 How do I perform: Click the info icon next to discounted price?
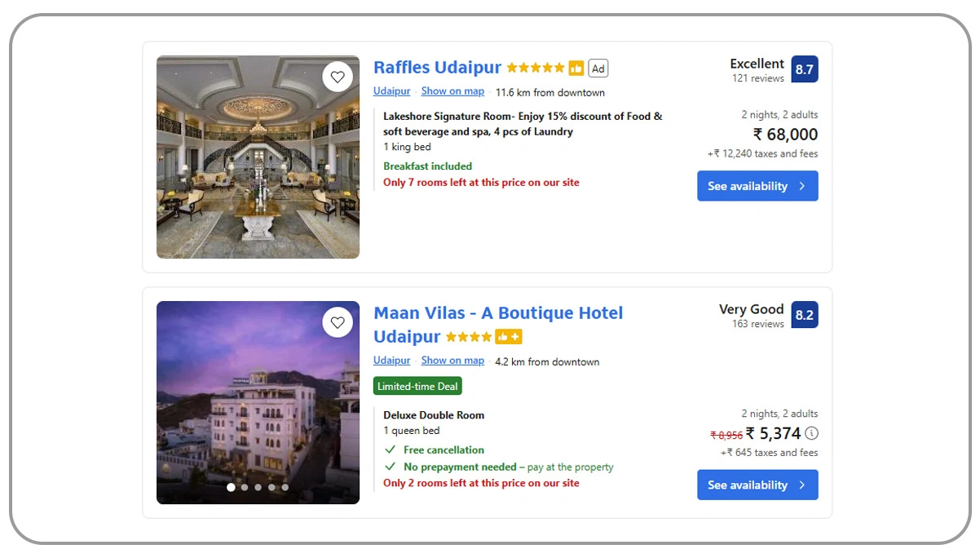click(811, 433)
